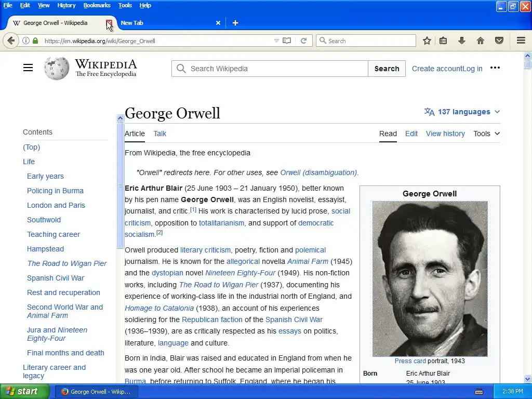Open address bar history dropdown arrow
This screenshot has width=532, height=399.
[276, 41]
